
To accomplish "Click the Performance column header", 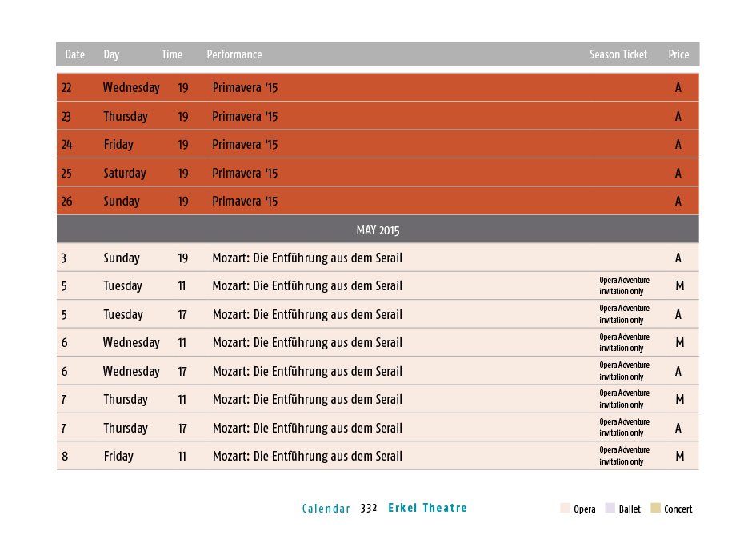I will 234,54.
